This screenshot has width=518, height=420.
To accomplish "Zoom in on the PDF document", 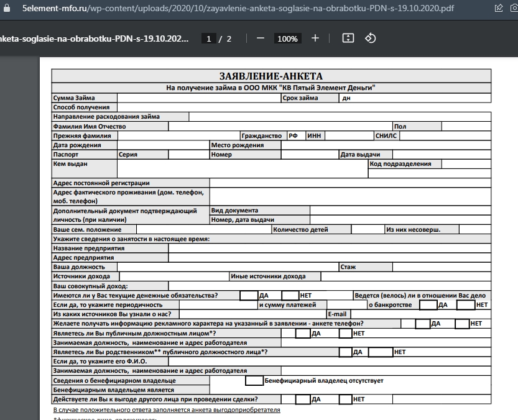I will (x=315, y=39).
